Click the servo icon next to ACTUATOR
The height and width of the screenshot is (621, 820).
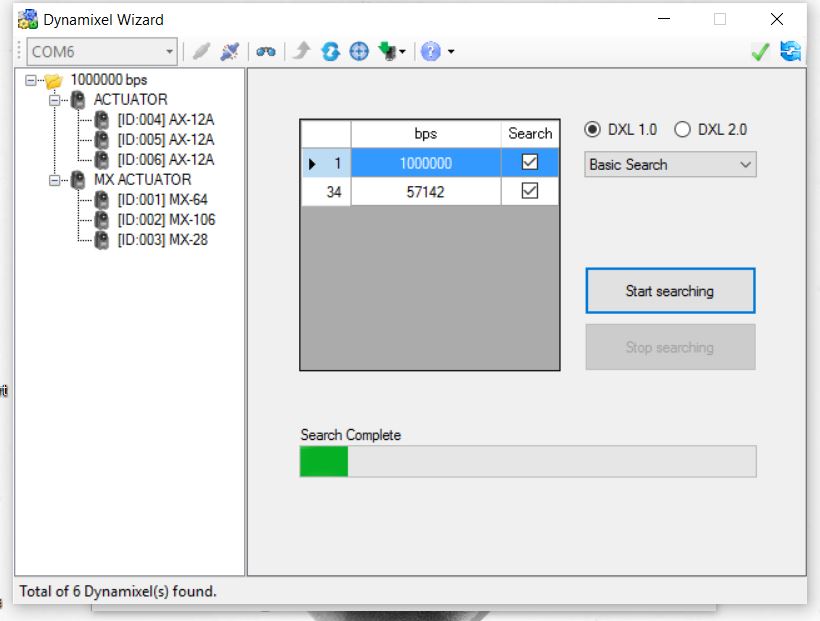78,99
